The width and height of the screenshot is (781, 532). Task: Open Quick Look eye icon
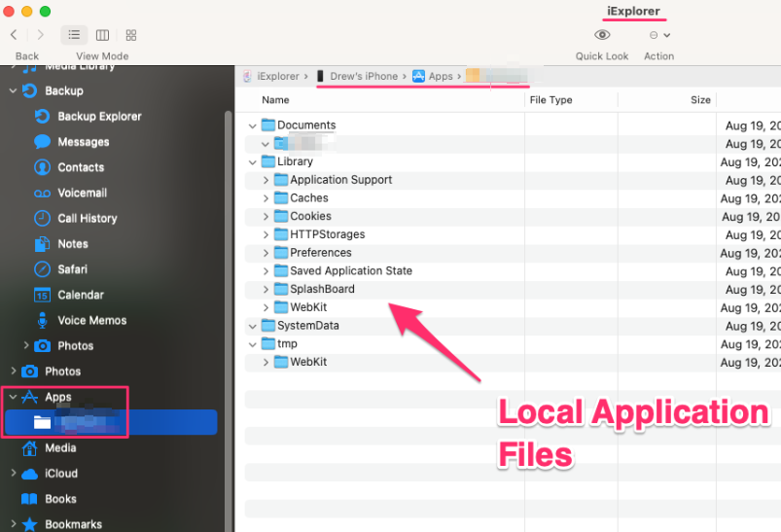602,35
